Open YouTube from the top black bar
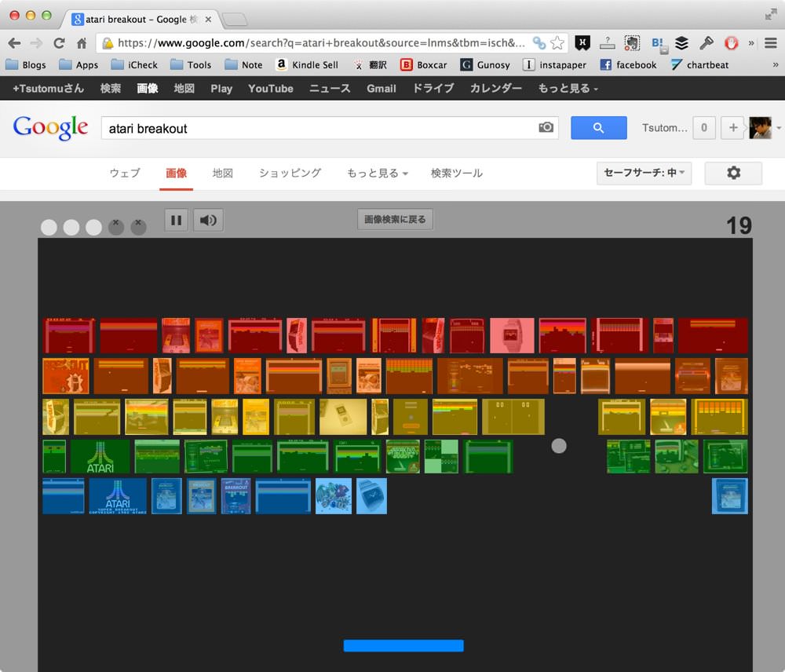Viewport: 785px width, 672px height. (x=271, y=89)
